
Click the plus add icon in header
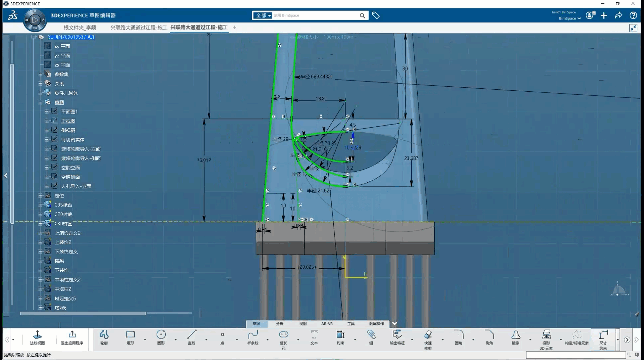604,16
